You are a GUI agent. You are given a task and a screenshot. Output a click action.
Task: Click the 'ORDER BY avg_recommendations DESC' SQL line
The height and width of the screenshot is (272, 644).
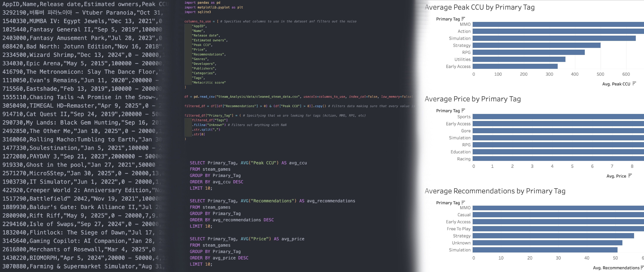(232, 220)
